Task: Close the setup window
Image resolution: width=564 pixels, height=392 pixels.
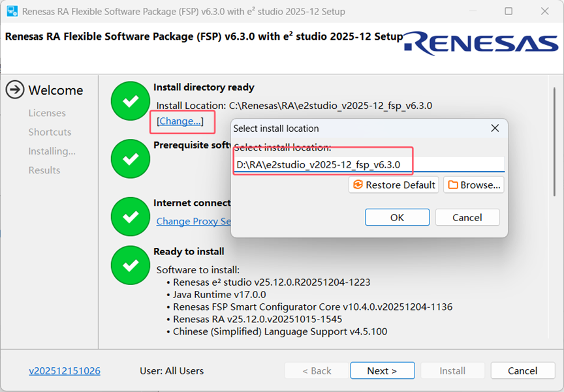Action: coord(544,11)
